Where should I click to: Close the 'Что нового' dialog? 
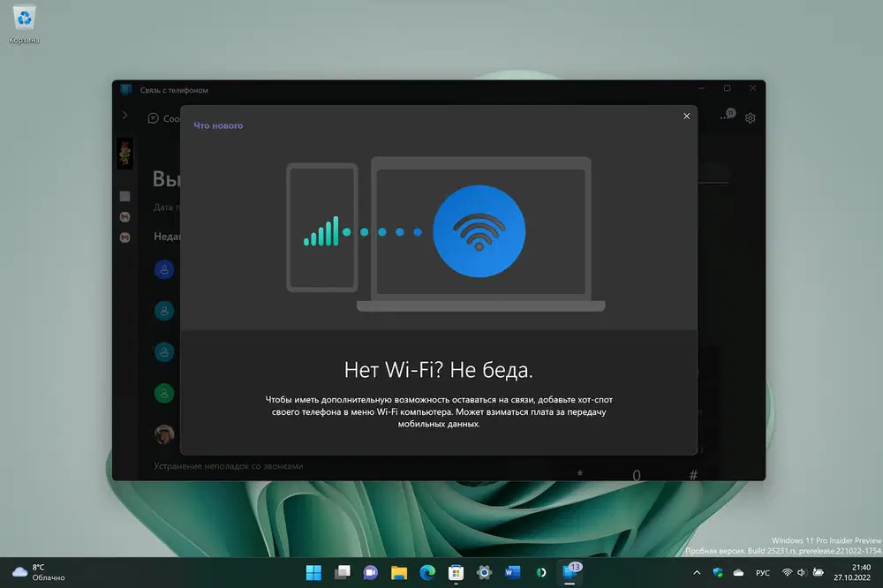[x=686, y=116]
